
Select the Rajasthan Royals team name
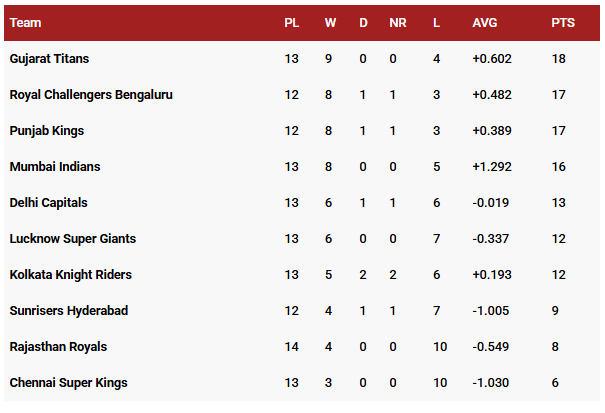tap(58, 347)
